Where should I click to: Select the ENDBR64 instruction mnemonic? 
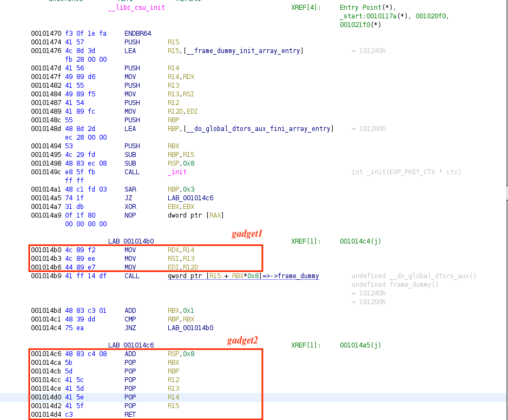(137, 34)
